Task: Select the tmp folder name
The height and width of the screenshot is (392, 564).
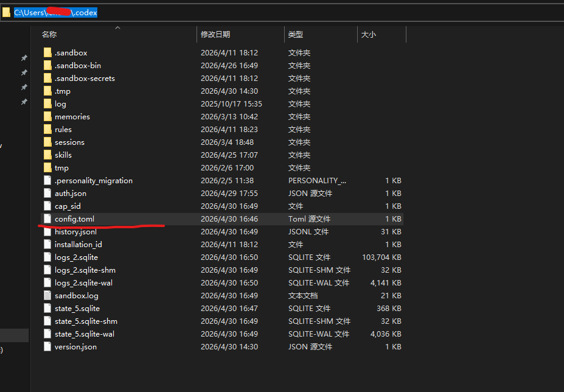Action: [61, 168]
